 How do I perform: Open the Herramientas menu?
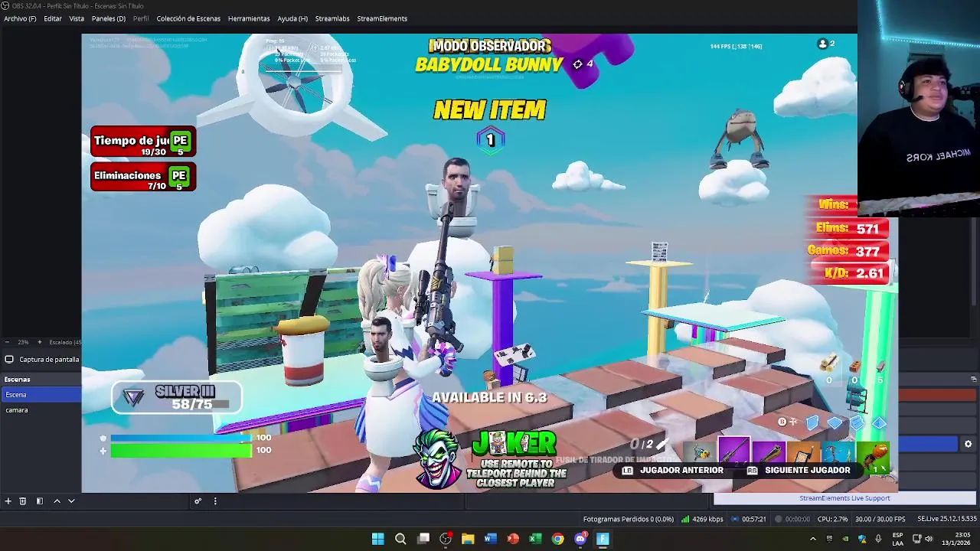click(249, 18)
